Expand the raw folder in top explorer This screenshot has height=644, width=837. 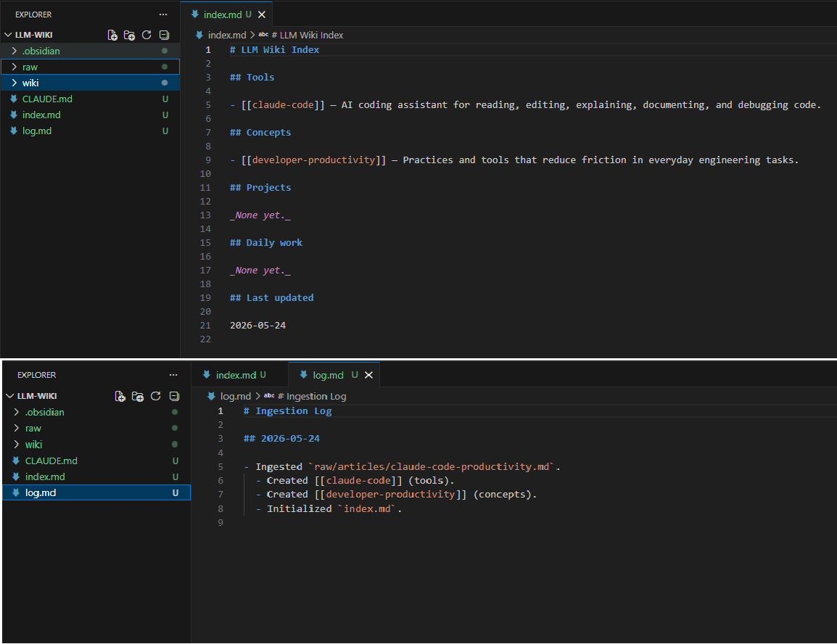[x=90, y=67]
